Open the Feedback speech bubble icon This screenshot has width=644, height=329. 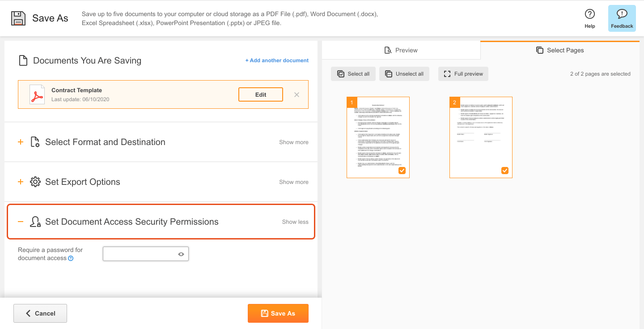622,14
